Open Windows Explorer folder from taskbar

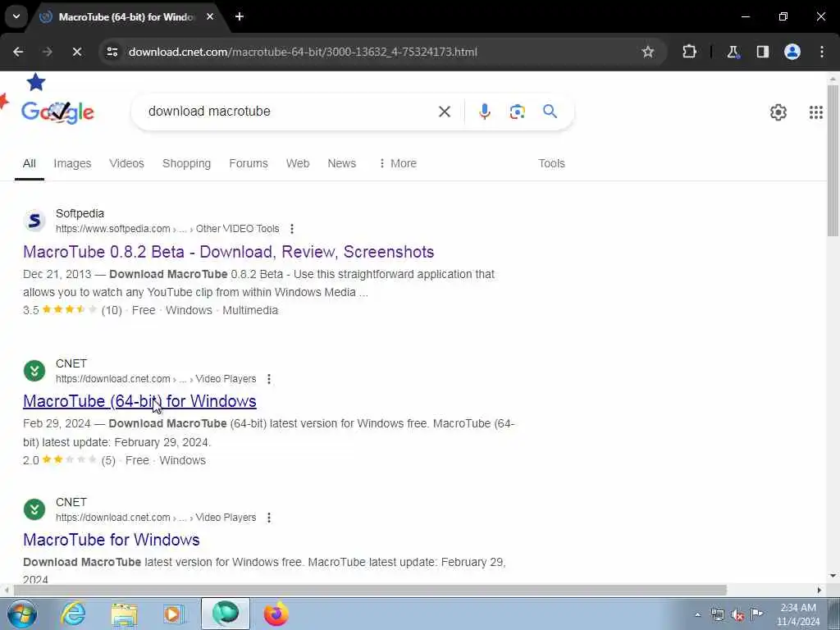pyautogui.click(x=125, y=614)
